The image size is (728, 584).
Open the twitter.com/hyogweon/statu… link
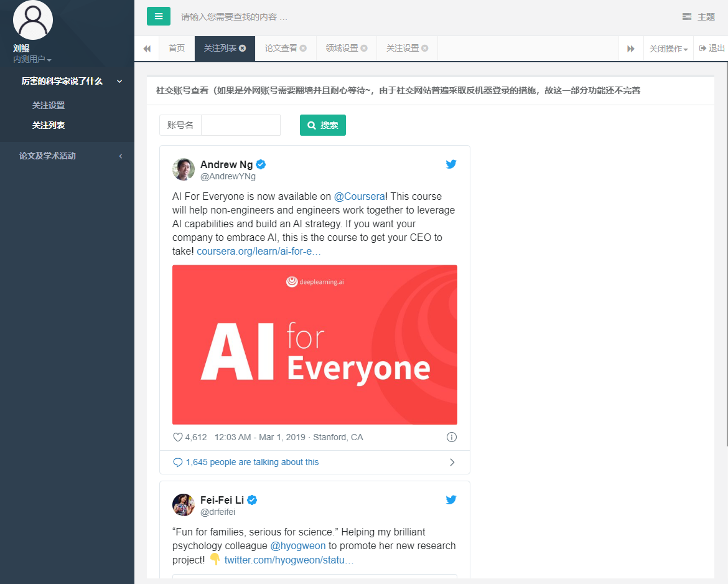point(289,560)
